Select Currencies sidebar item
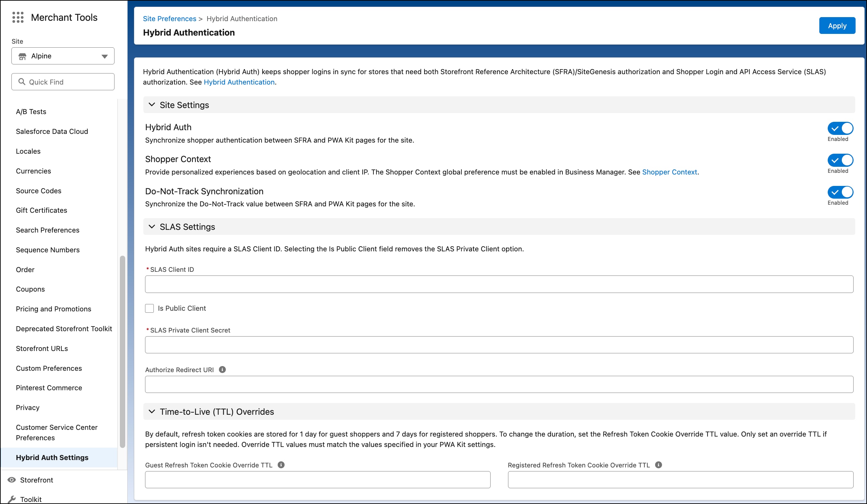The width and height of the screenshot is (867, 504). [33, 171]
